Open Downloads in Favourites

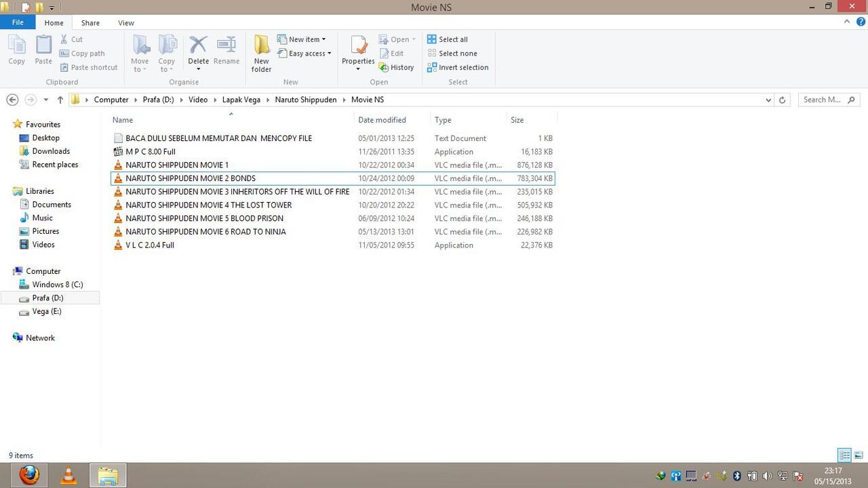(x=51, y=151)
